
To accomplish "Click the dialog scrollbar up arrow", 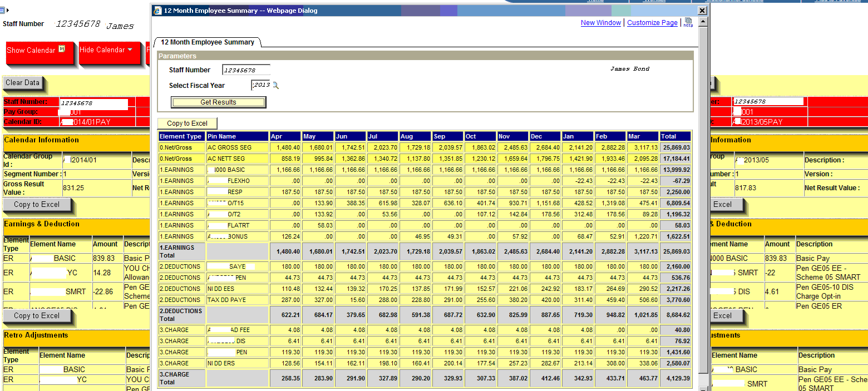I will 703,22.
